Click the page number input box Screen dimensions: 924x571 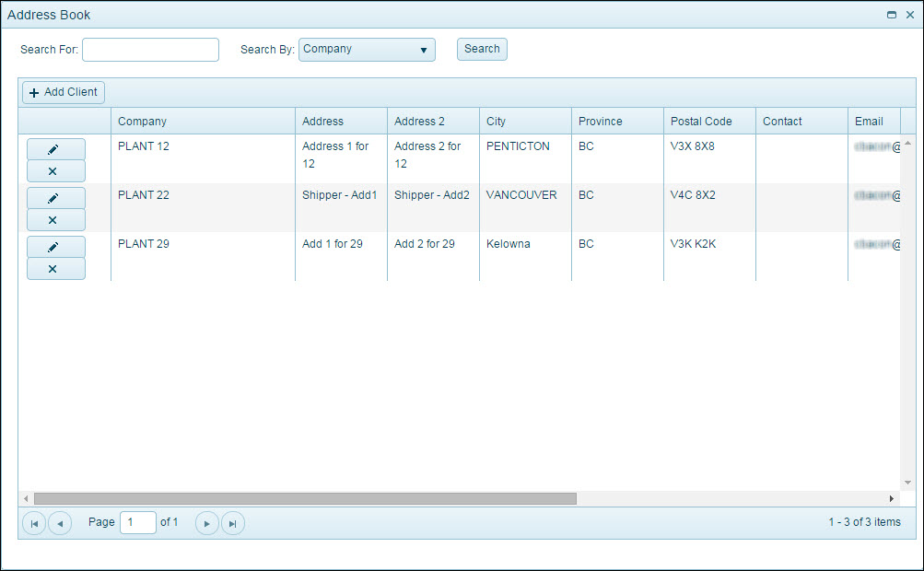tap(138, 522)
